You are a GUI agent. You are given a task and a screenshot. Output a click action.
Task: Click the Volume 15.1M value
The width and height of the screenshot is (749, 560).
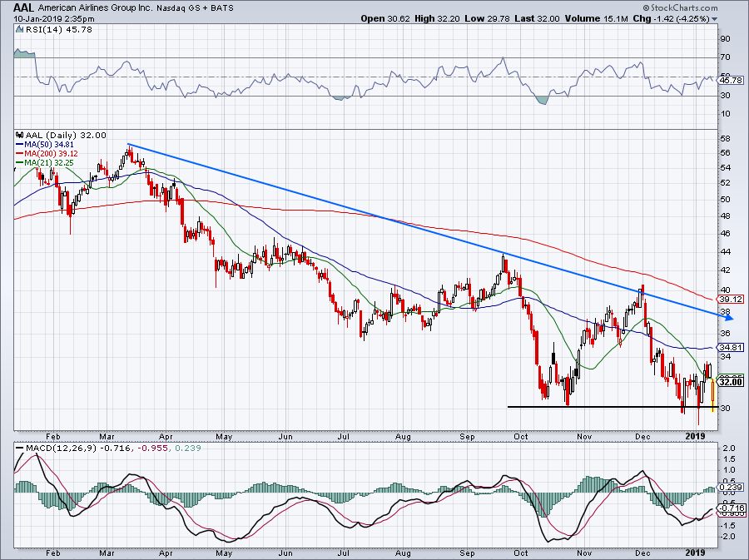[x=596, y=18]
